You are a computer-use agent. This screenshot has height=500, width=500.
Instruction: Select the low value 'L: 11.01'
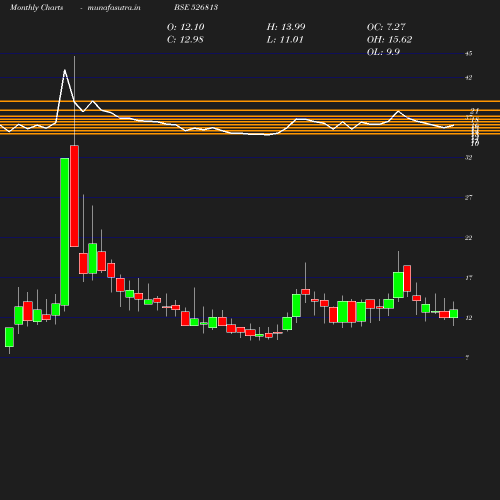pos(285,40)
